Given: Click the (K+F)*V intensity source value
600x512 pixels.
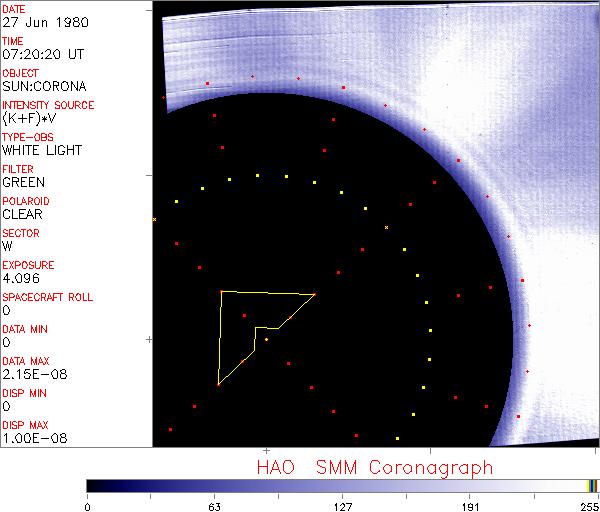Looking at the screenshot, I should [30, 118].
